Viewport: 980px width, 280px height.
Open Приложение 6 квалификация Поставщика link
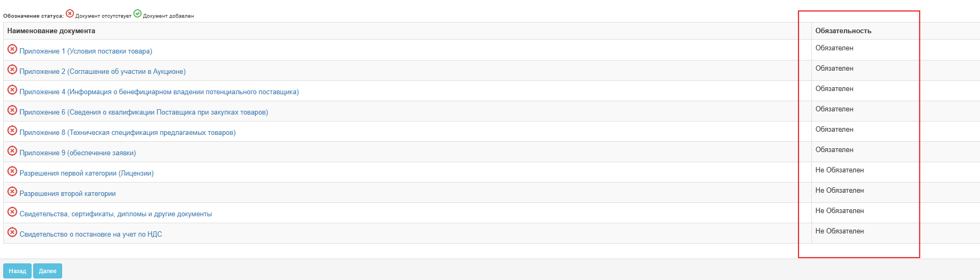(x=144, y=112)
